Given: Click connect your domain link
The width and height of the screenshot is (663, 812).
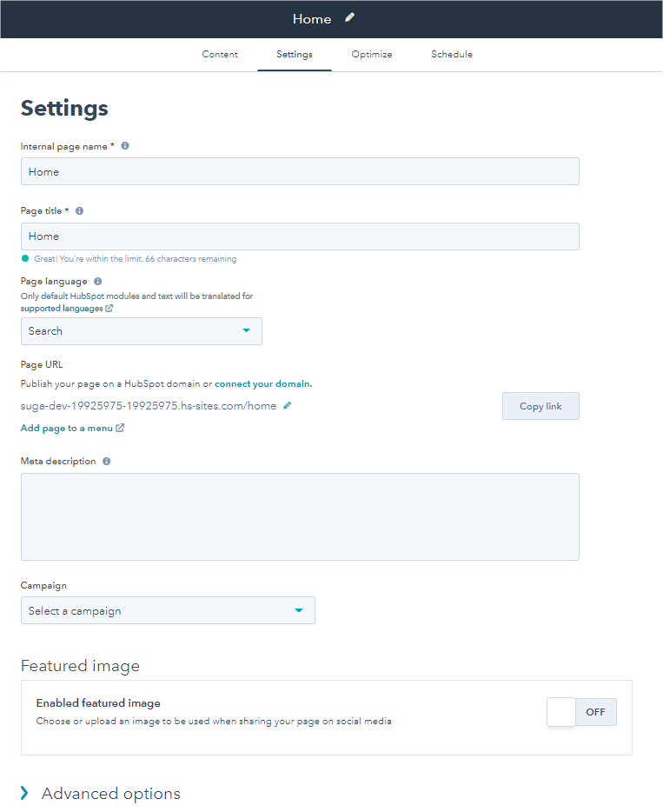Looking at the screenshot, I should tap(263, 383).
